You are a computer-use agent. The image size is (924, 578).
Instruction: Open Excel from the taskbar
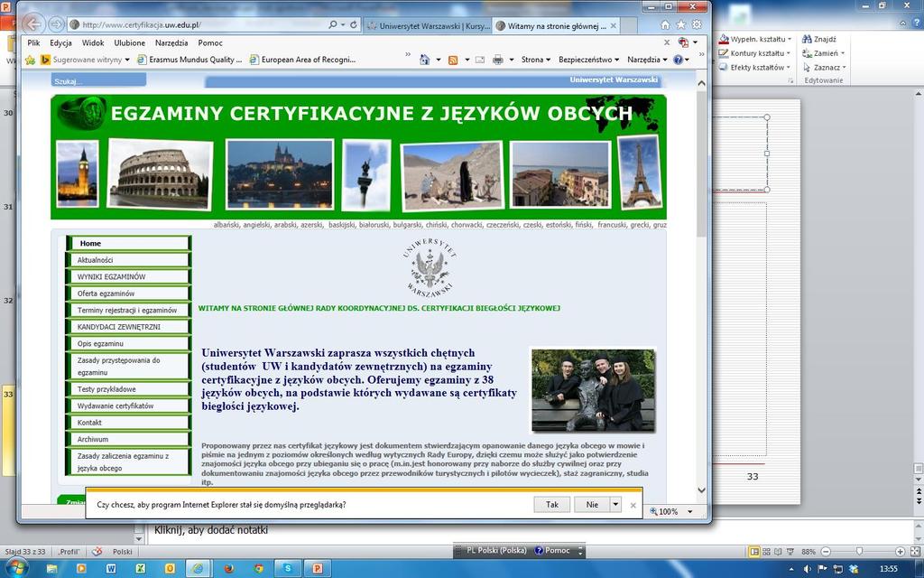(140, 568)
